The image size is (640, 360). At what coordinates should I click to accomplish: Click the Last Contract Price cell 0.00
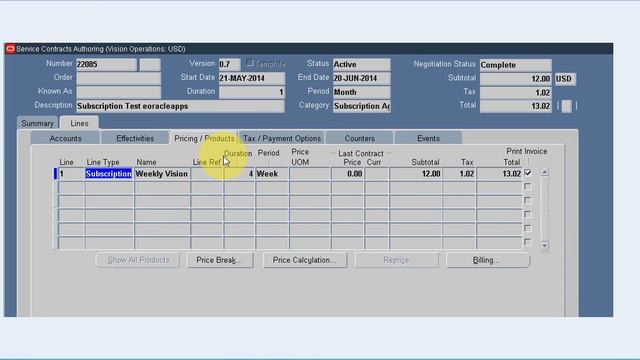click(x=347, y=174)
